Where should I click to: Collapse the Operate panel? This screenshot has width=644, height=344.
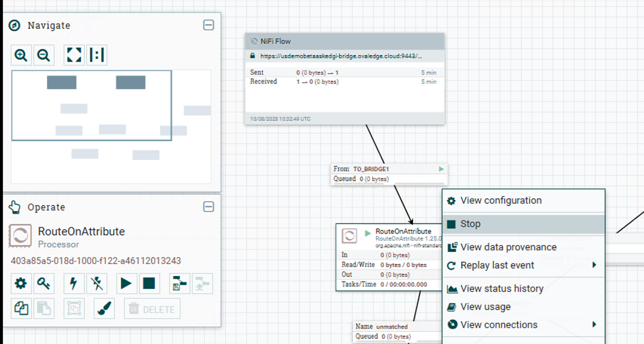(208, 207)
